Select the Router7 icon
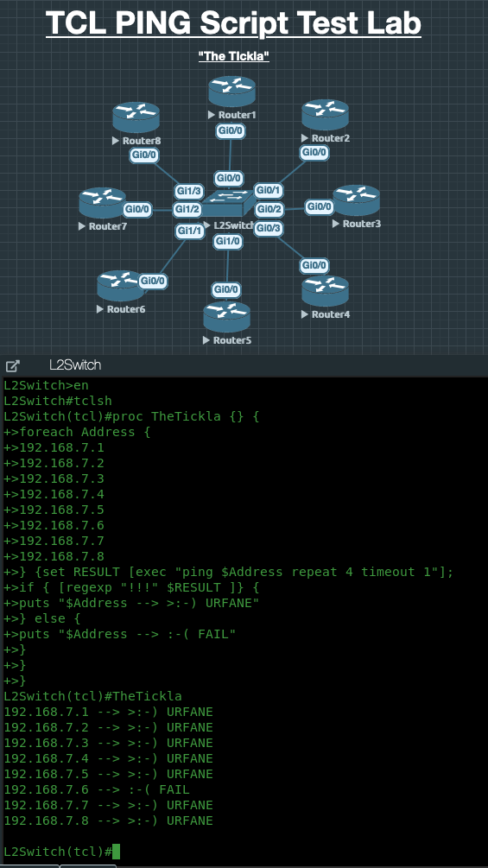This screenshot has height=868, width=488. [x=103, y=203]
